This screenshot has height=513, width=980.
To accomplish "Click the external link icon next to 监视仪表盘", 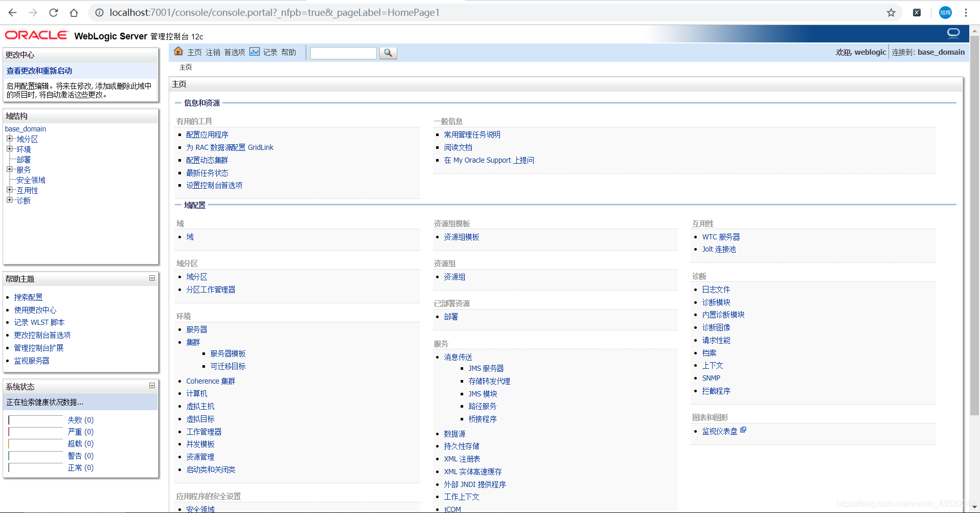I will [x=743, y=430].
